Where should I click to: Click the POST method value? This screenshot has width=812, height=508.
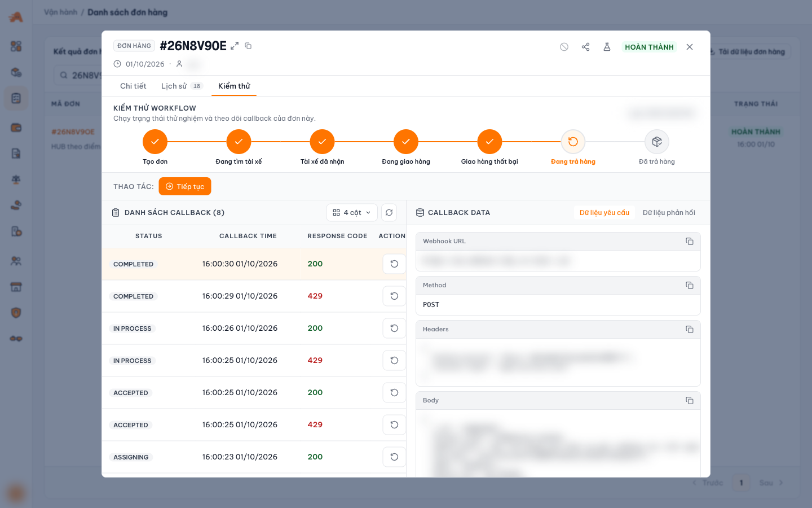pos(431,305)
